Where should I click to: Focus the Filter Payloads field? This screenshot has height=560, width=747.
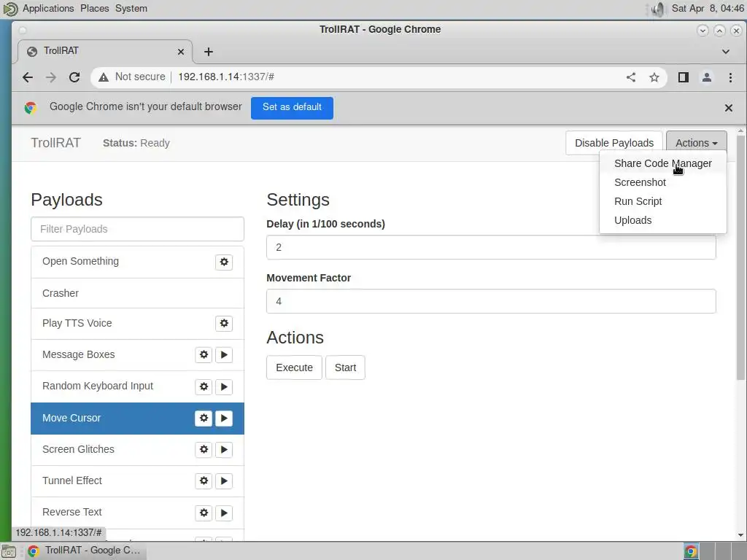tap(137, 229)
